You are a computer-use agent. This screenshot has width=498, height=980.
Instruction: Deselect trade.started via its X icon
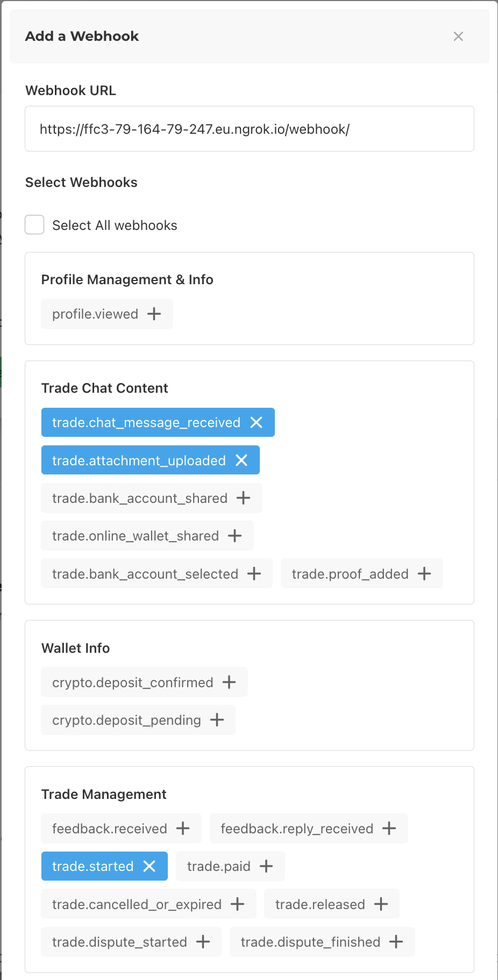click(150, 866)
